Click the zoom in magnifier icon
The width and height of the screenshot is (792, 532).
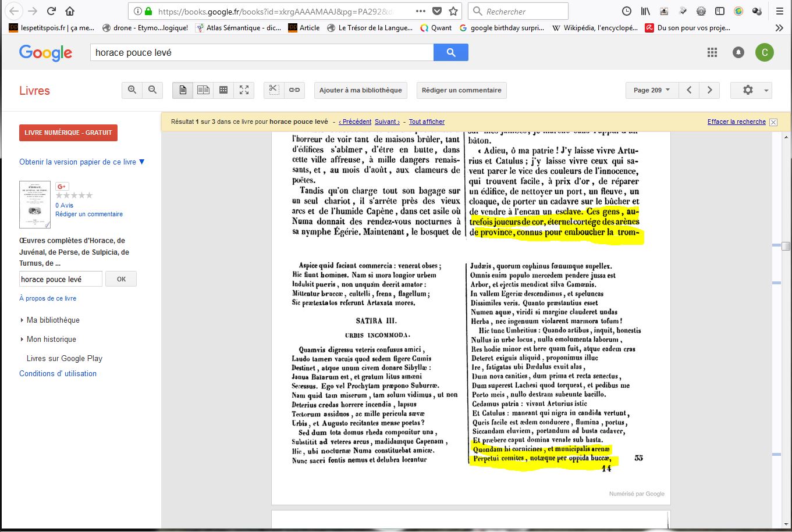pyautogui.click(x=132, y=90)
